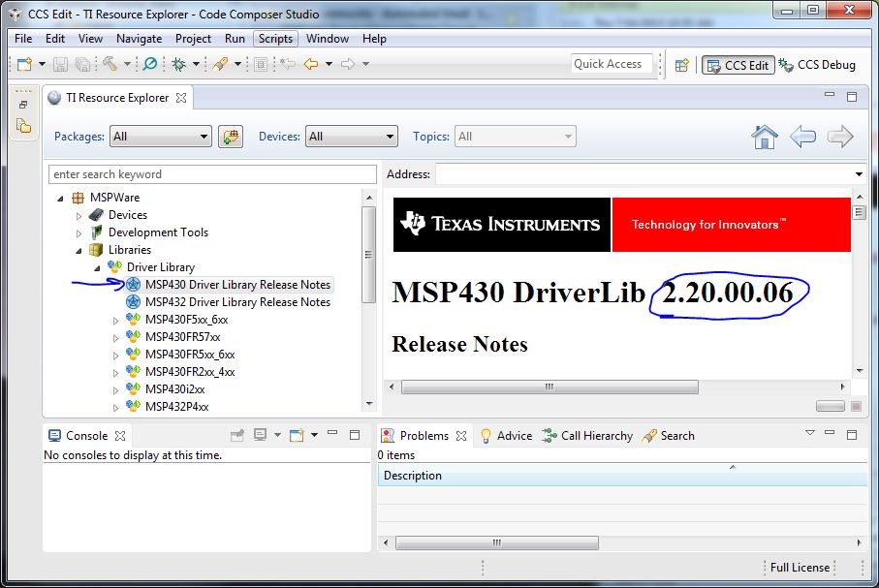
Task: Expand the MSP430FR57xx tree node
Action: click(115, 338)
